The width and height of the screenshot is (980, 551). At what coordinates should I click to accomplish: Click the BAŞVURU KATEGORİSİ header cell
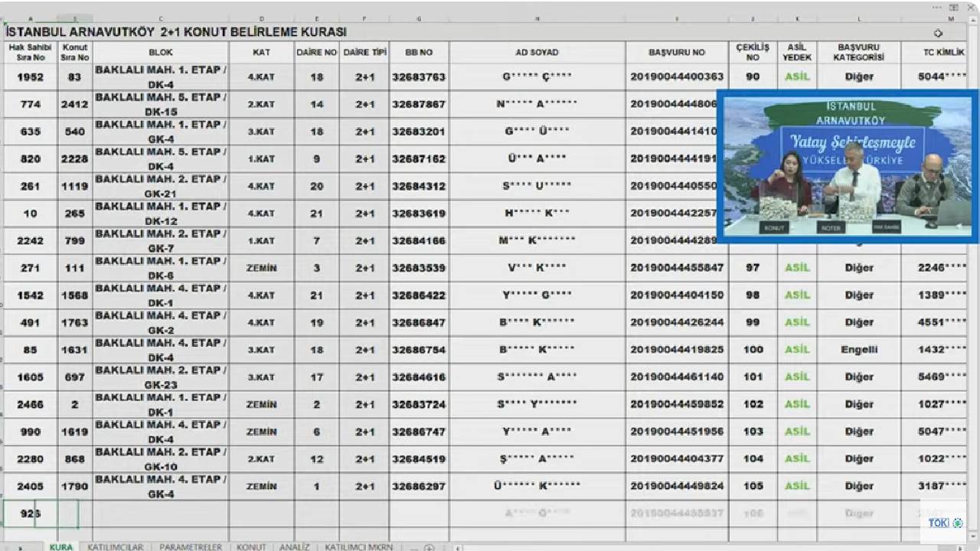858,52
